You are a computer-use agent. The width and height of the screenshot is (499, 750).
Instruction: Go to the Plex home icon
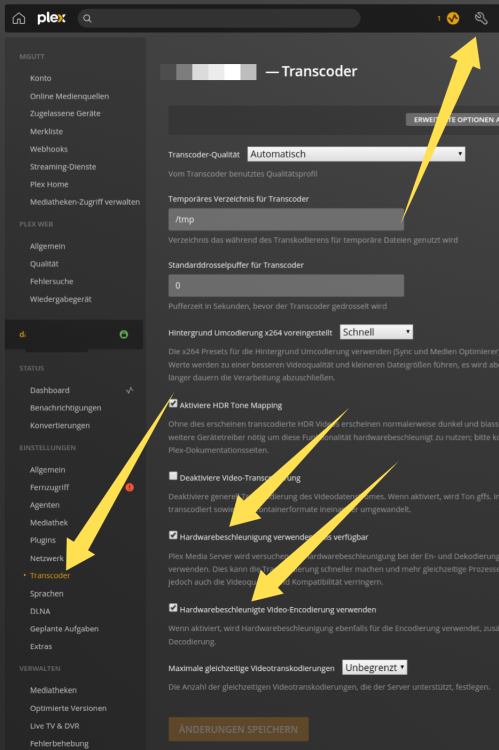pos(19,18)
